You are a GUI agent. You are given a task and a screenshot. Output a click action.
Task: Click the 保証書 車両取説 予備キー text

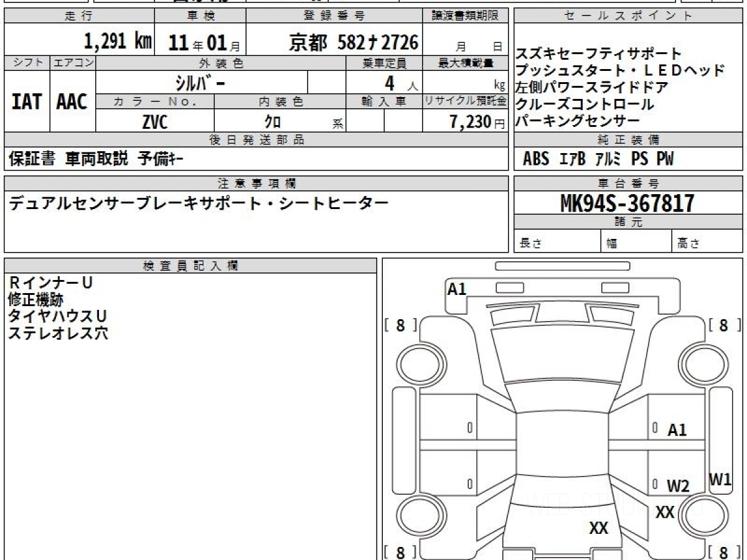(x=96, y=159)
